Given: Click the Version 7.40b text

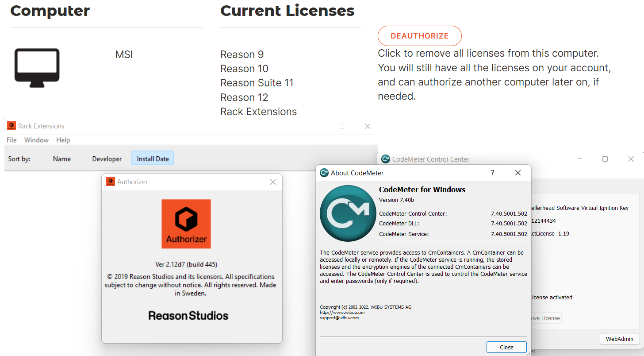Looking at the screenshot, I should click(397, 200).
